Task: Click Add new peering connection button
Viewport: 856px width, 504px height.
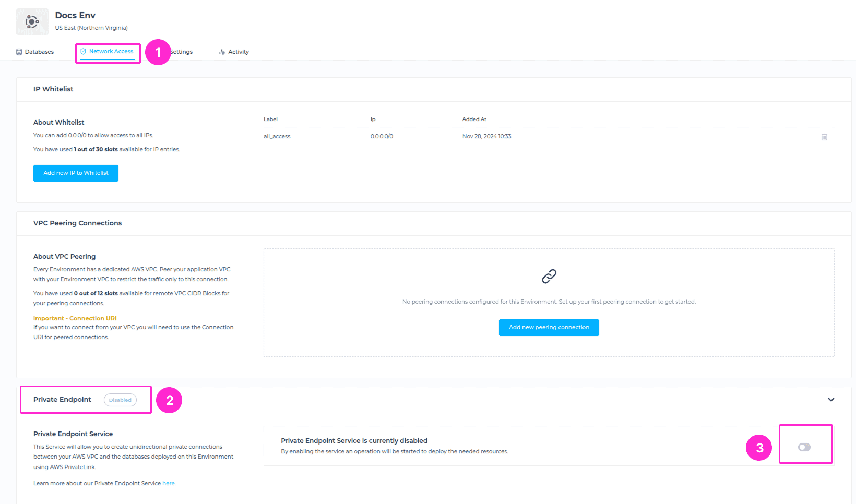Action: click(x=549, y=328)
